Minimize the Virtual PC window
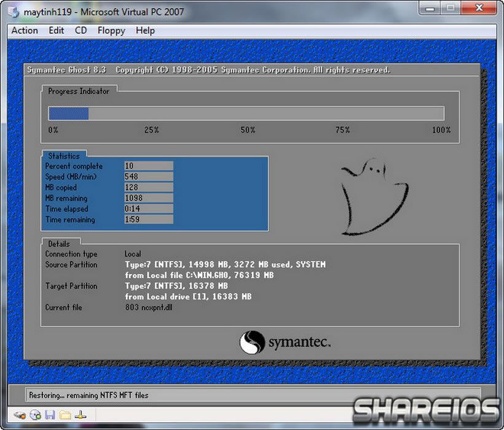Viewport: 504px width, 430px height. click(430, 8)
